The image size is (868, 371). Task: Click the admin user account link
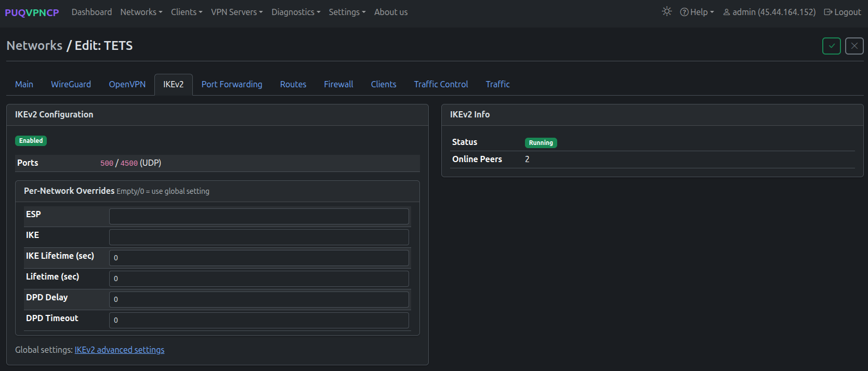[x=769, y=12]
